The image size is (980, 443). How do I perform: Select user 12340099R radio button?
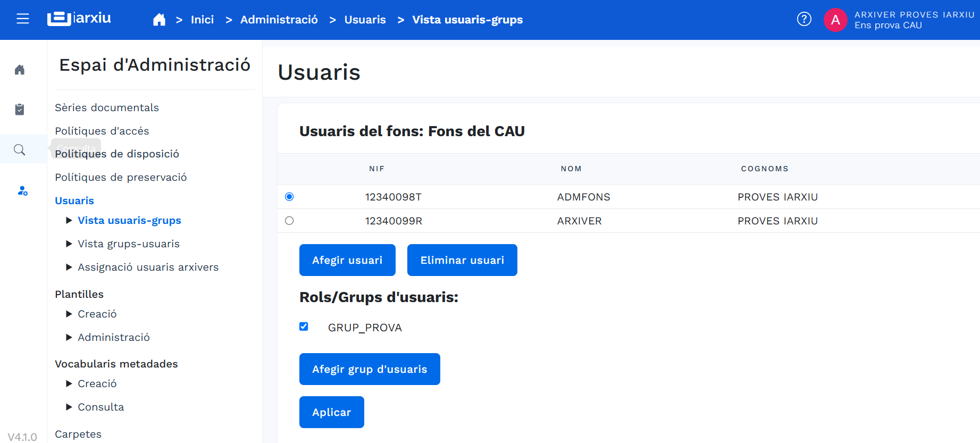(289, 221)
